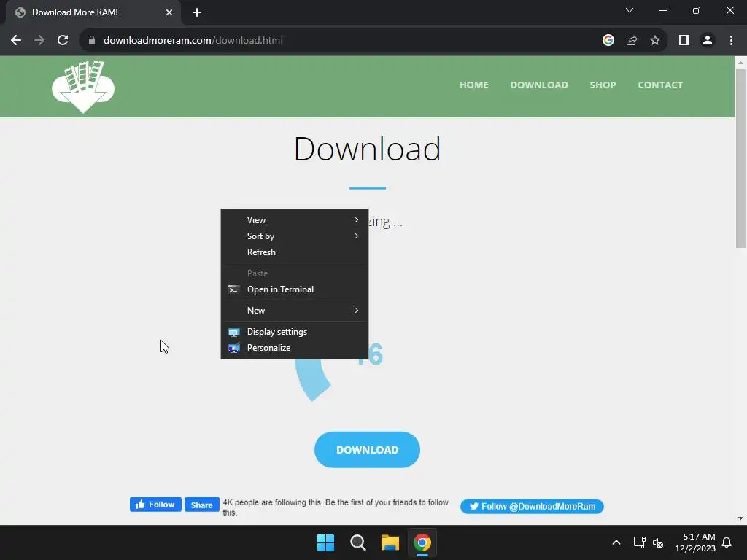The image size is (747, 560).
Task: Open a new tab with the plus button
Action: click(197, 12)
